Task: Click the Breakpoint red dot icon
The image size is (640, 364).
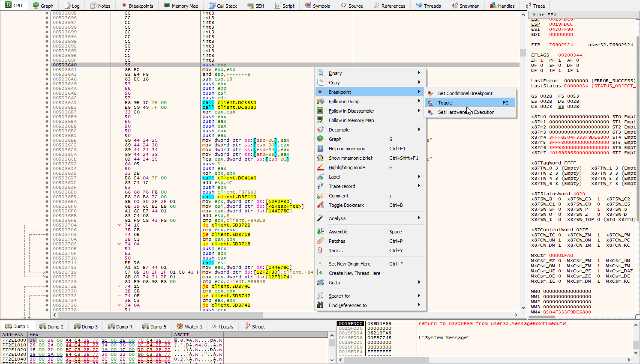Action: [x=320, y=92]
